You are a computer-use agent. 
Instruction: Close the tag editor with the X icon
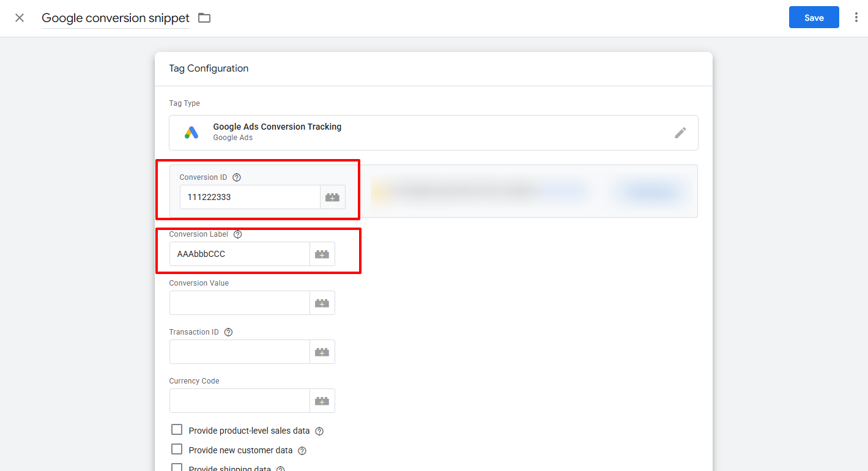point(20,18)
